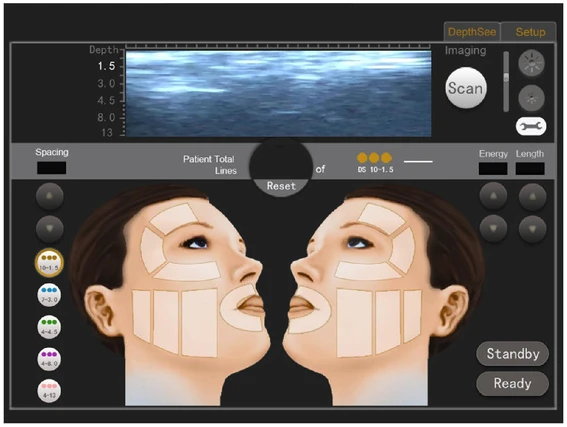Select the cheek zone nearest the mouth on right face
The image size is (567, 427).
354,323
